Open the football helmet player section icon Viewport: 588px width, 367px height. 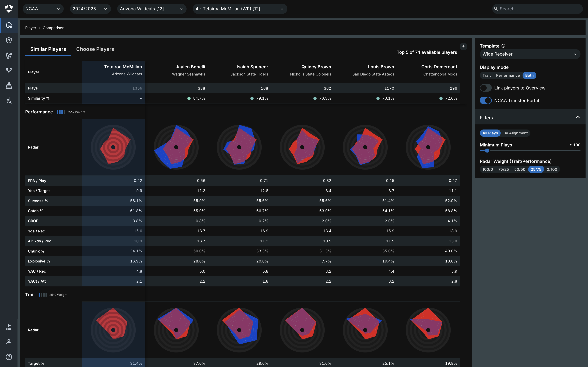coord(9,25)
